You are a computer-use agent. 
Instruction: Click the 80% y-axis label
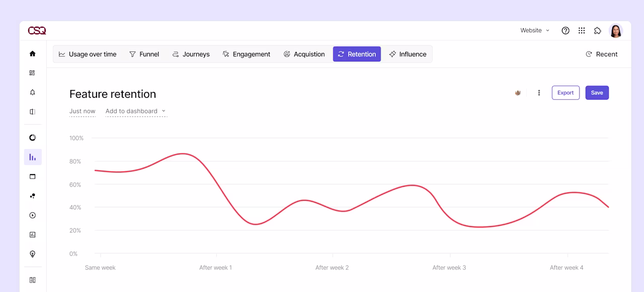tap(75, 162)
